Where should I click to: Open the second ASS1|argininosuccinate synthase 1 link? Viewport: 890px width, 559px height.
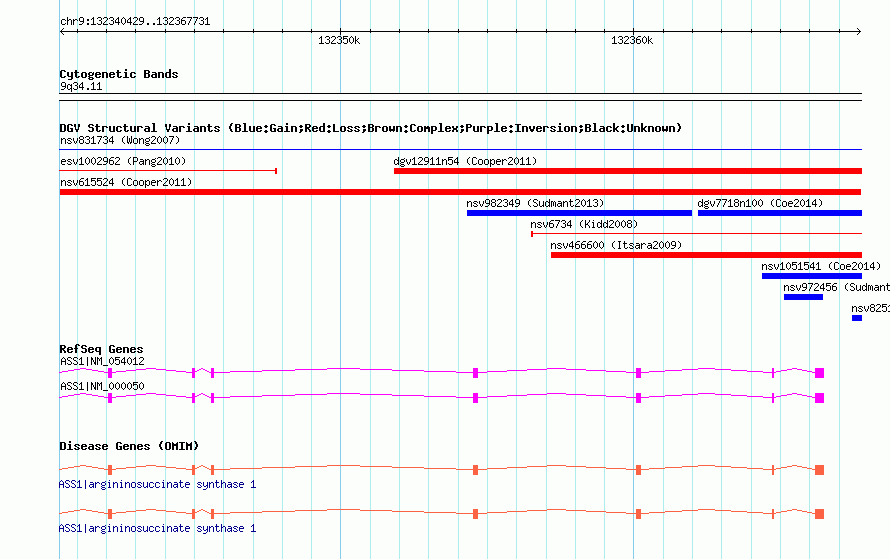click(x=157, y=528)
